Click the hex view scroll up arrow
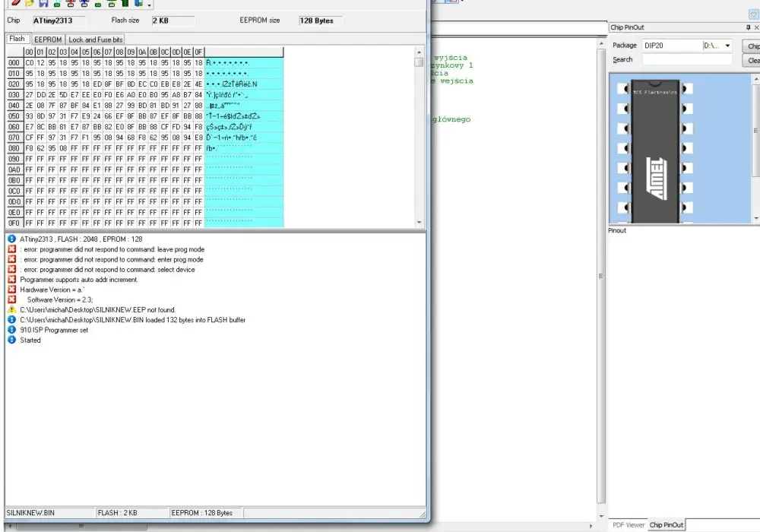Viewport: 760px width, 532px height. (x=420, y=52)
